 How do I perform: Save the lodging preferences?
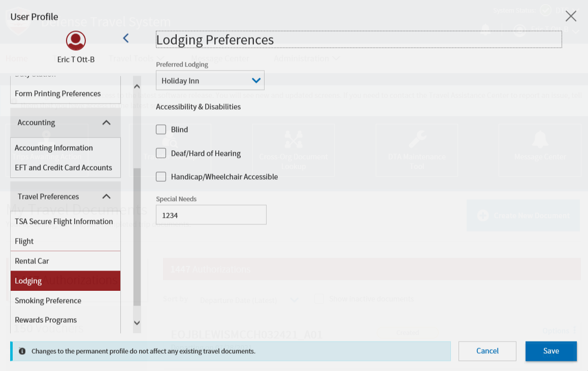(550, 351)
